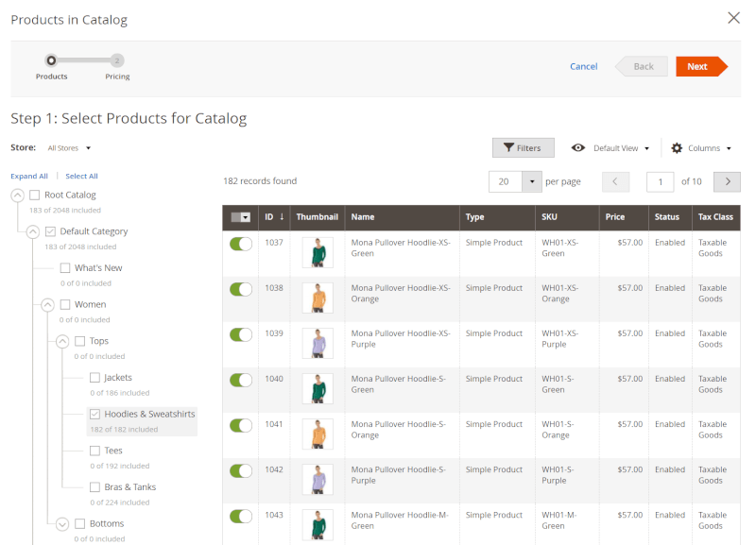Toggle off product 1043 inclusion switch
The width and height of the screenshot is (756, 545).
241,516
